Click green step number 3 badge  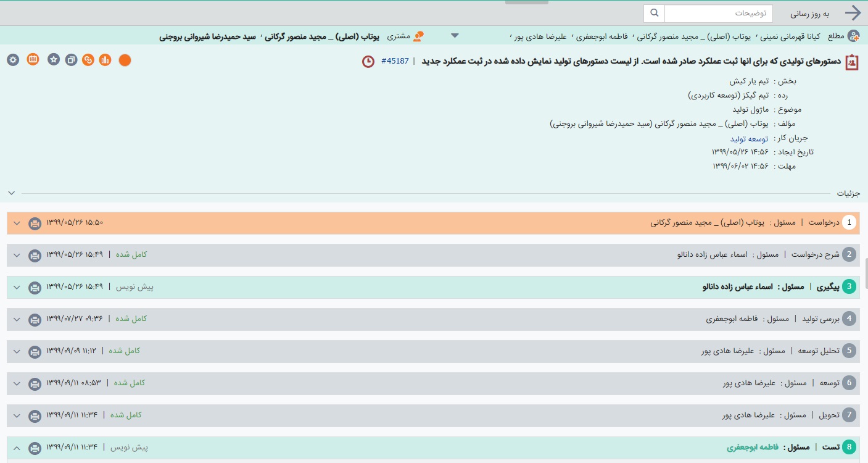point(849,287)
